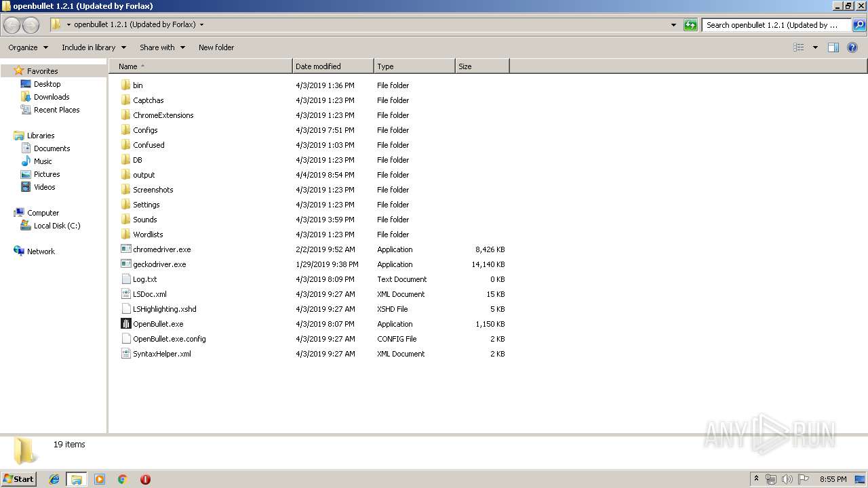Sort by Type column header

point(414,66)
